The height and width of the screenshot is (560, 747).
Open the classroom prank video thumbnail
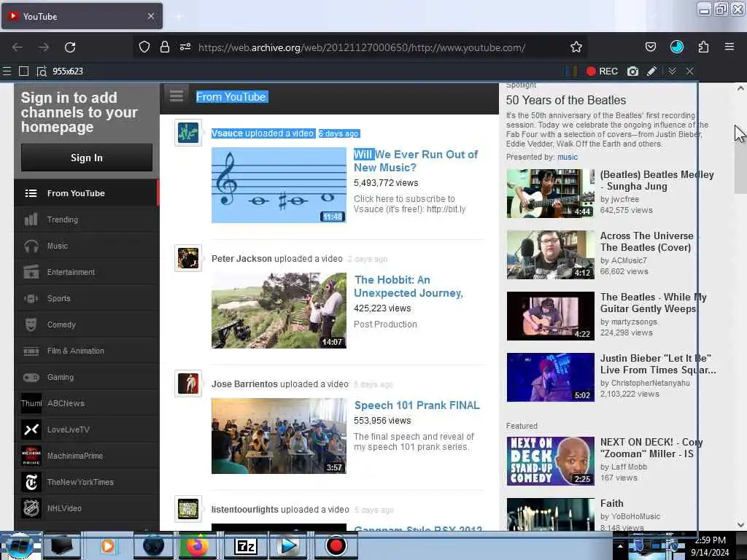tap(279, 436)
